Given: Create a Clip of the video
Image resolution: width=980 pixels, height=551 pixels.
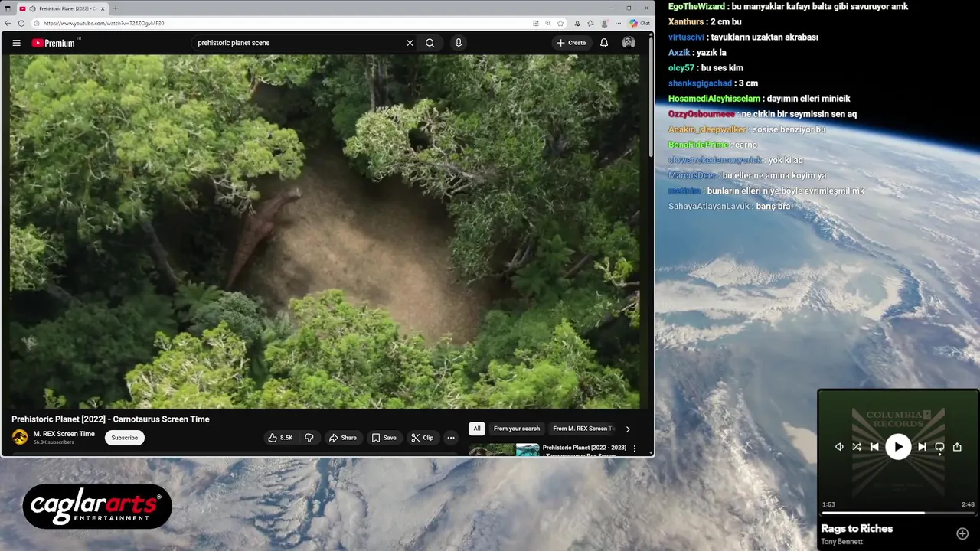Looking at the screenshot, I should pyautogui.click(x=422, y=438).
